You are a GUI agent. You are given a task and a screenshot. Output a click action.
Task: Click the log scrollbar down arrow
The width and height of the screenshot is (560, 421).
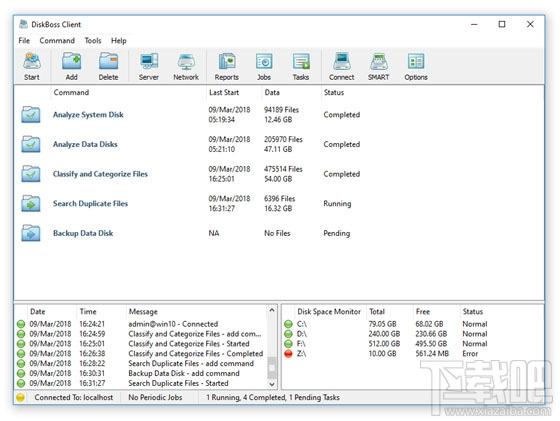click(x=272, y=384)
